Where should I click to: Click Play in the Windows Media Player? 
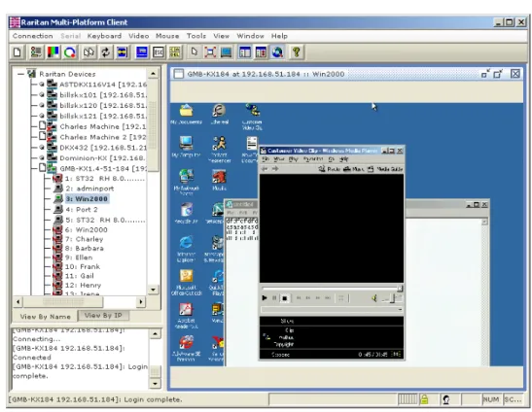(x=265, y=298)
